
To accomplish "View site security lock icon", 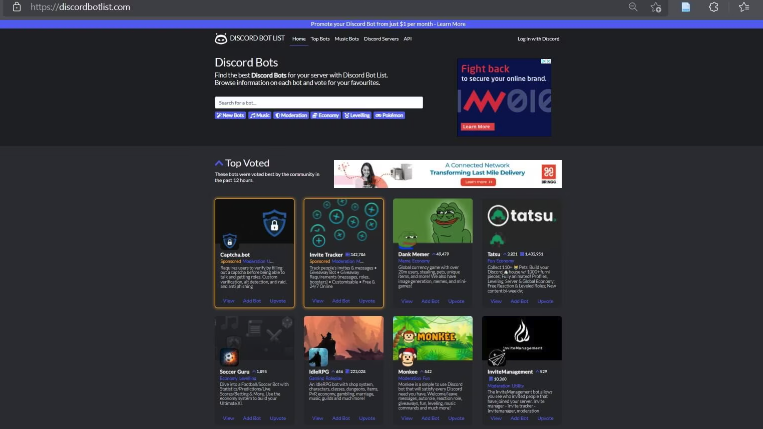I will point(17,7).
